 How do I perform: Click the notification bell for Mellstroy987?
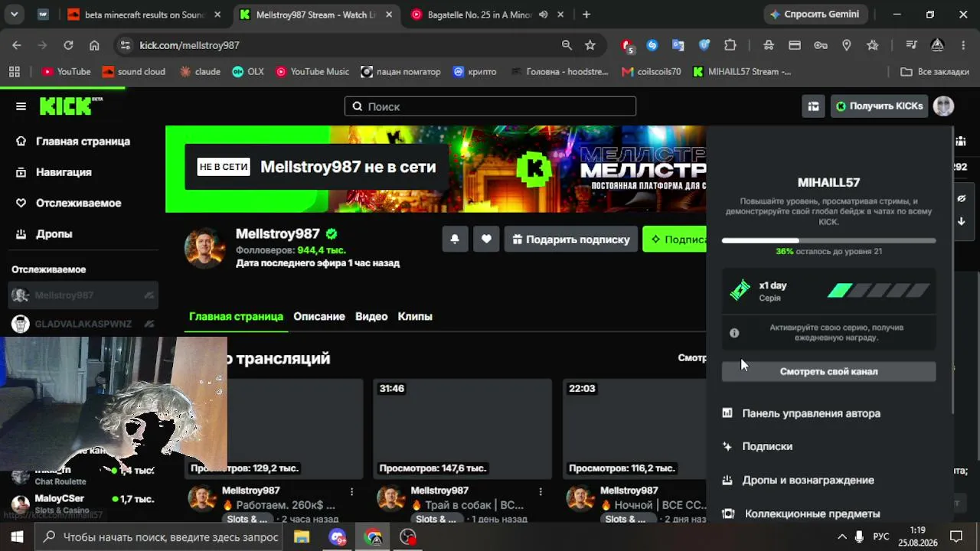(x=455, y=240)
